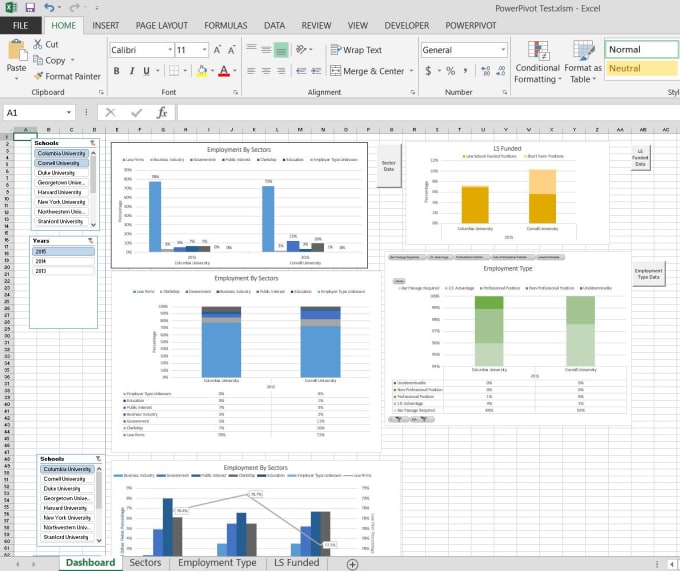Redo the last undone action
680x571 pixels.
75,7
